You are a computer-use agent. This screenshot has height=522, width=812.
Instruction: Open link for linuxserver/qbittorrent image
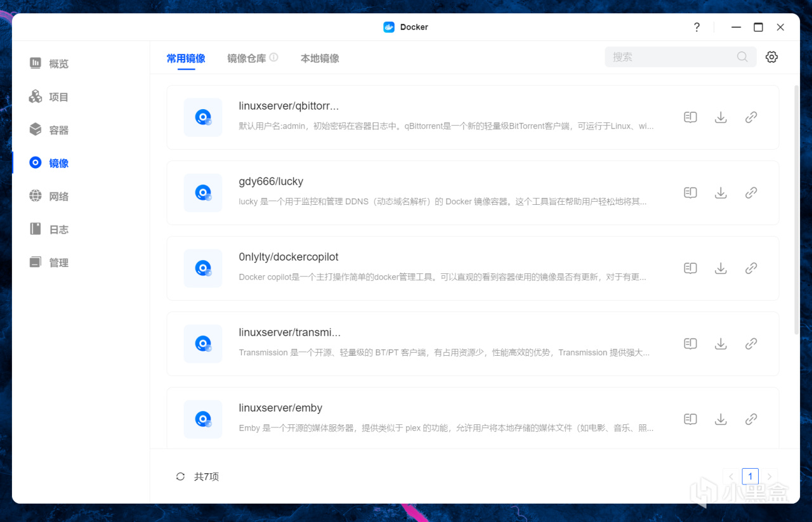[751, 117]
